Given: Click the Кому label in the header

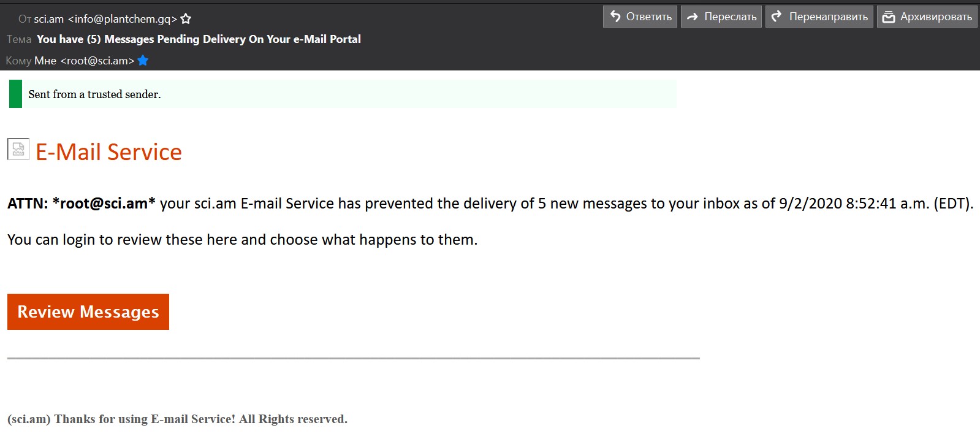Looking at the screenshot, I should point(18,61).
